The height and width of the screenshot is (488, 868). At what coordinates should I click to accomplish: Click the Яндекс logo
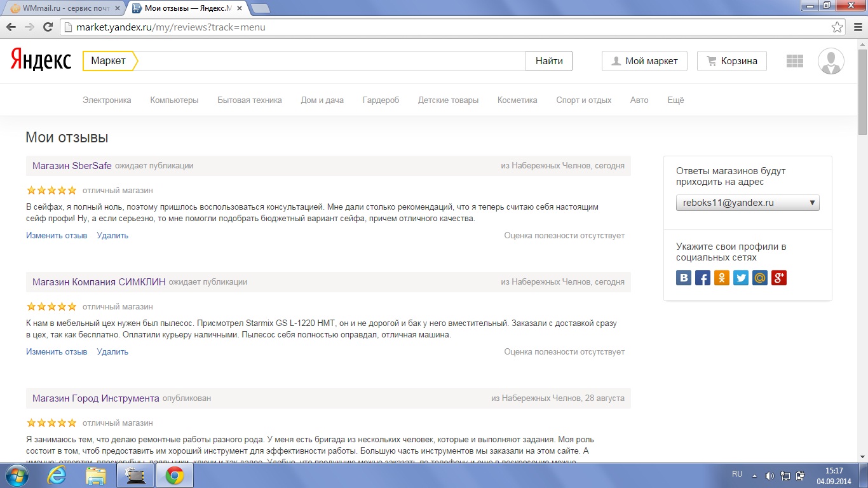pos(41,61)
